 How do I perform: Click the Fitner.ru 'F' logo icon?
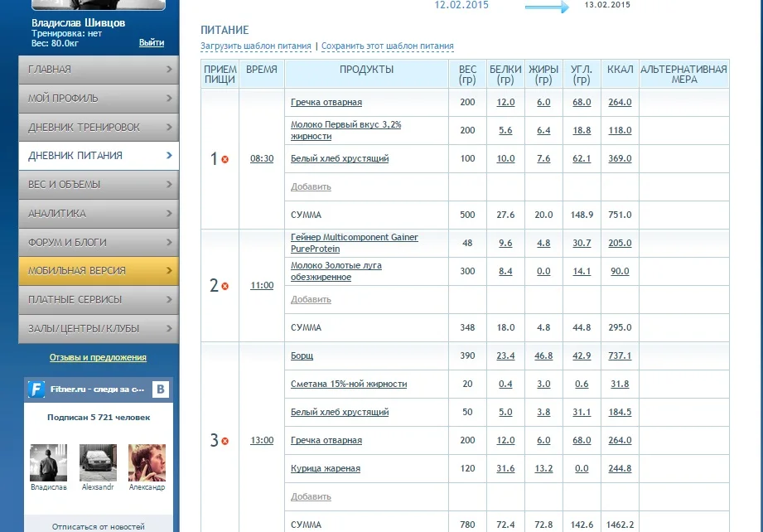(36, 389)
